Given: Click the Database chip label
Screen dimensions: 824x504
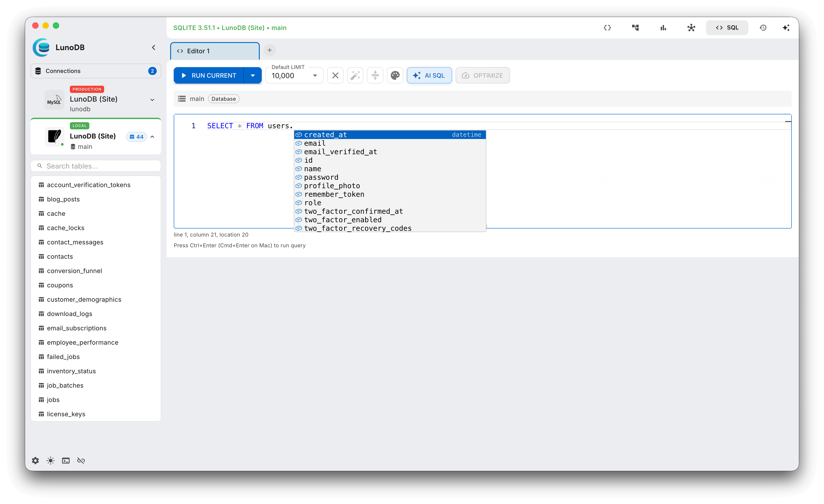Looking at the screenshot, I should 223,99.
